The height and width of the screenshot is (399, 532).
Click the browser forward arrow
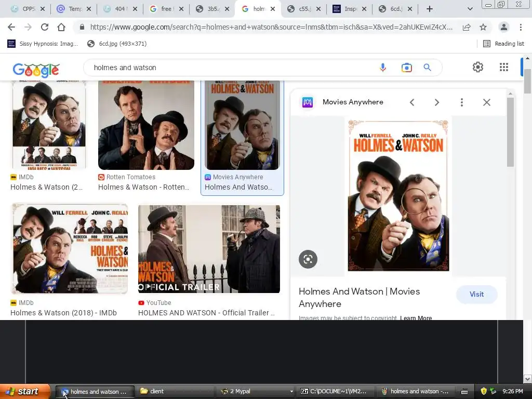coord(28,27)
